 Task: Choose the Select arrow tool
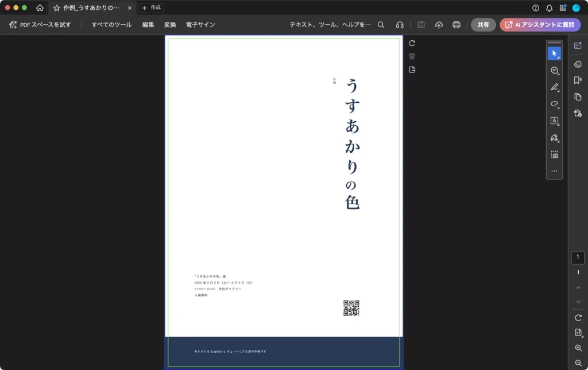[554, 53]
